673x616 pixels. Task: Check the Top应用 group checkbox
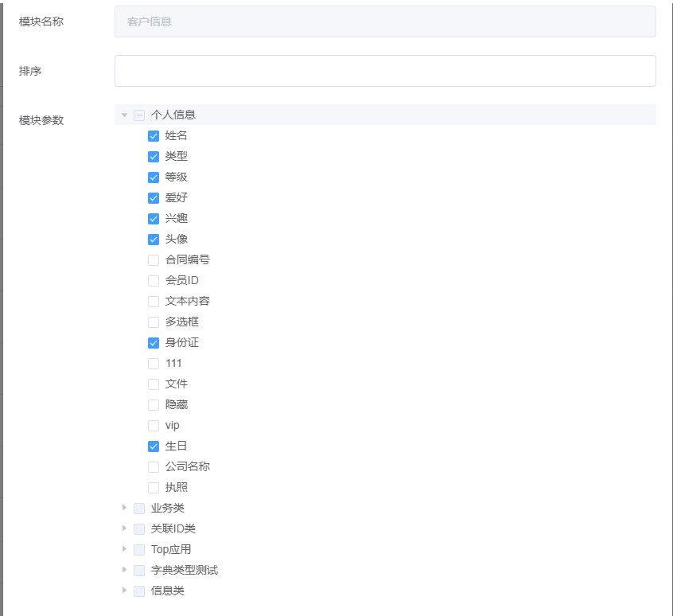pos(139,550)
